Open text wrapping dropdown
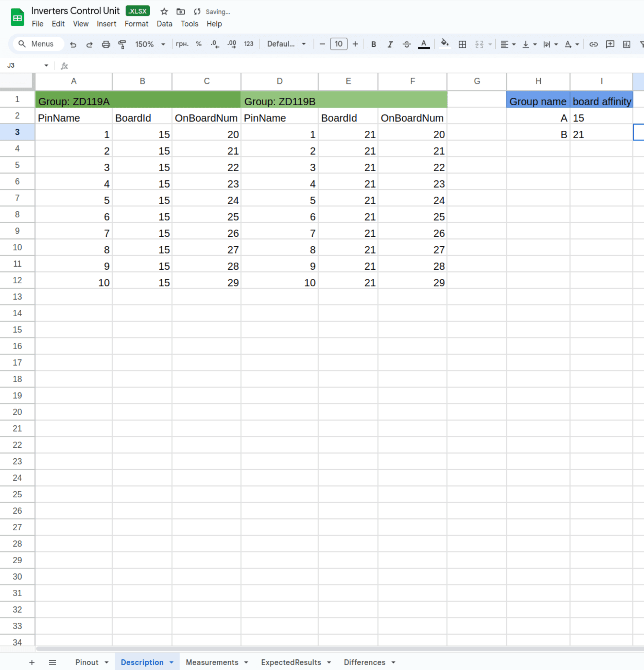644x670 pixels. point(550,44)
